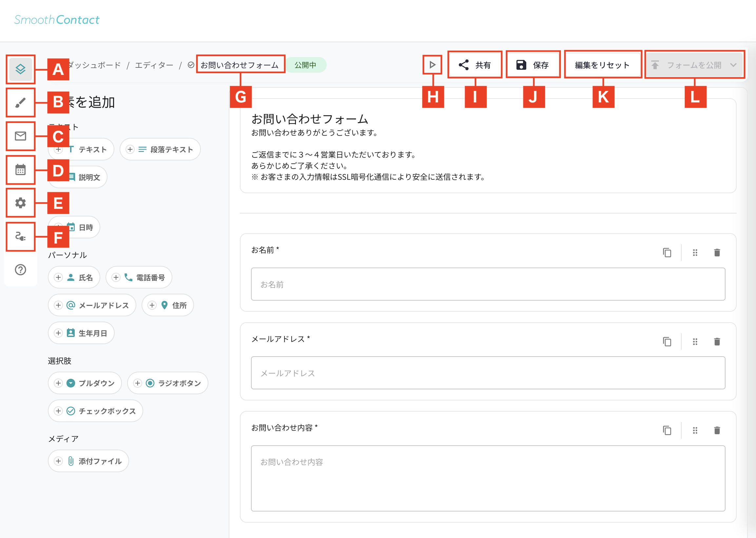
Task: Add a プルダウン element
Action: (x=85, y=383)
